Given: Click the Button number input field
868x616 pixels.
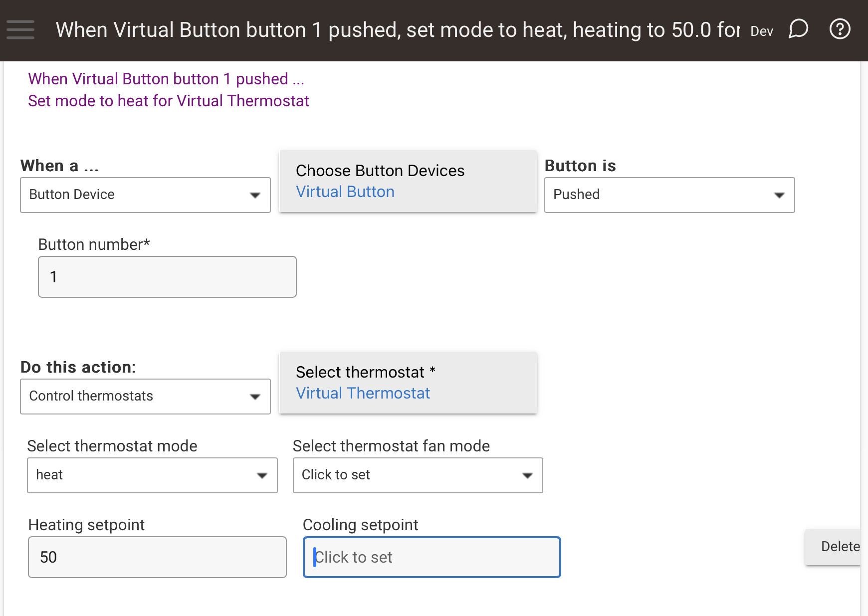Looking at the screenshot, I should tap(167, 277).
